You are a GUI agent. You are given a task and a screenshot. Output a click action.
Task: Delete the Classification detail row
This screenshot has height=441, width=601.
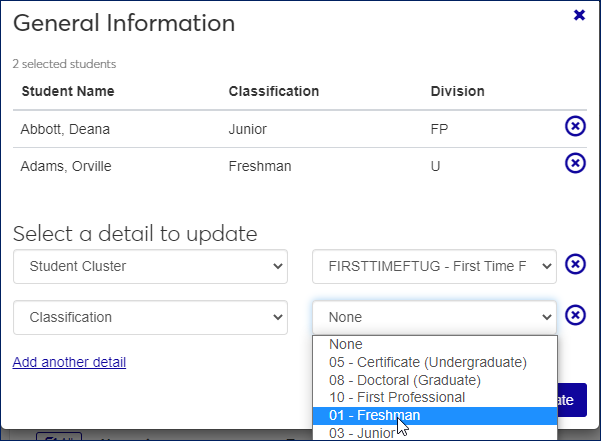pyautogui.click(x=575, y=316)
